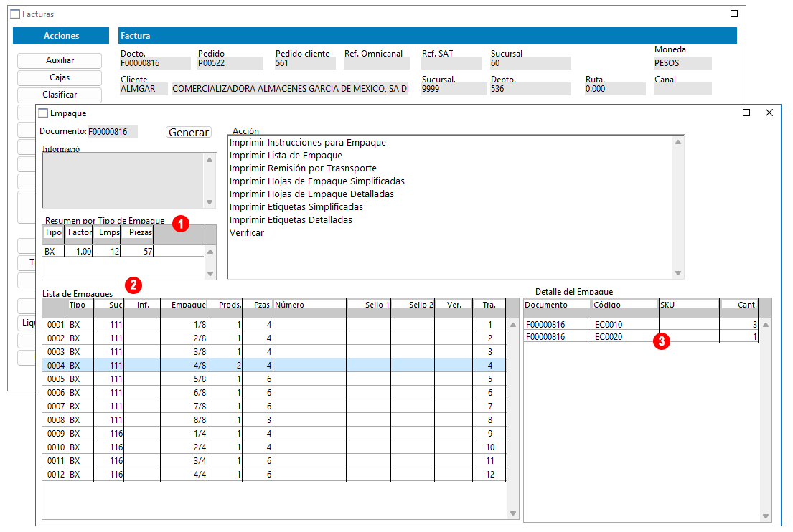The width and height of the screenshot is (793, 532).
Task: Select Imprimir Lista de Empaque
Action: click(x=286, y=155)
